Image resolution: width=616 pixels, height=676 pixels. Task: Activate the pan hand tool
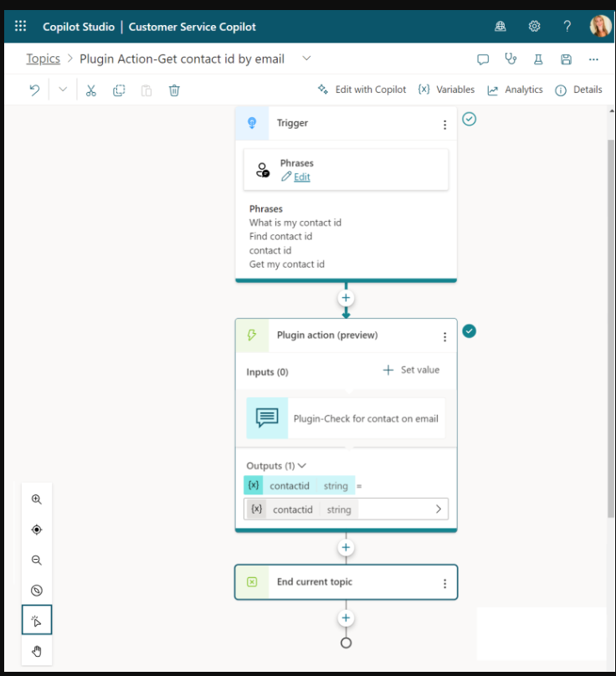(x=37, y=651)
